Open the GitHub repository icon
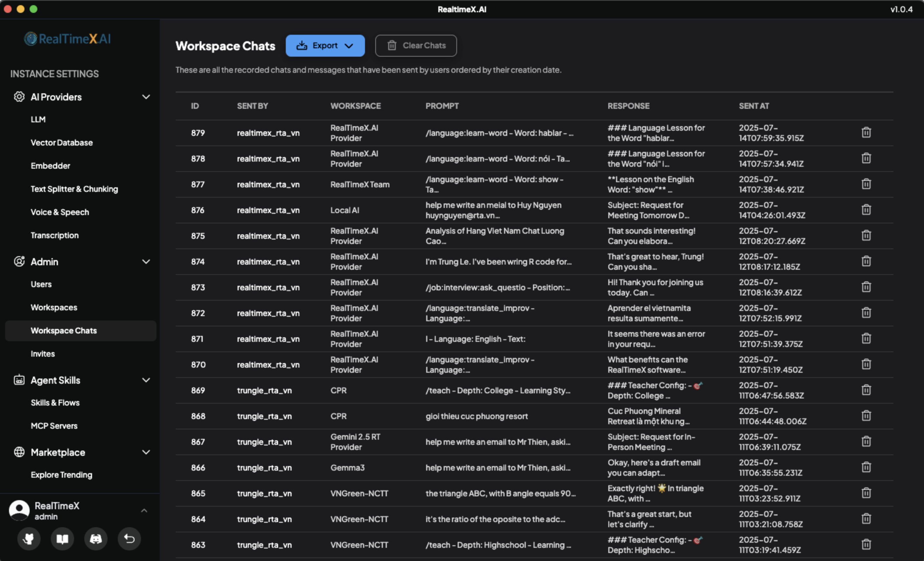The width and height of the screenshot is (924, 561). tap(29, 539)
